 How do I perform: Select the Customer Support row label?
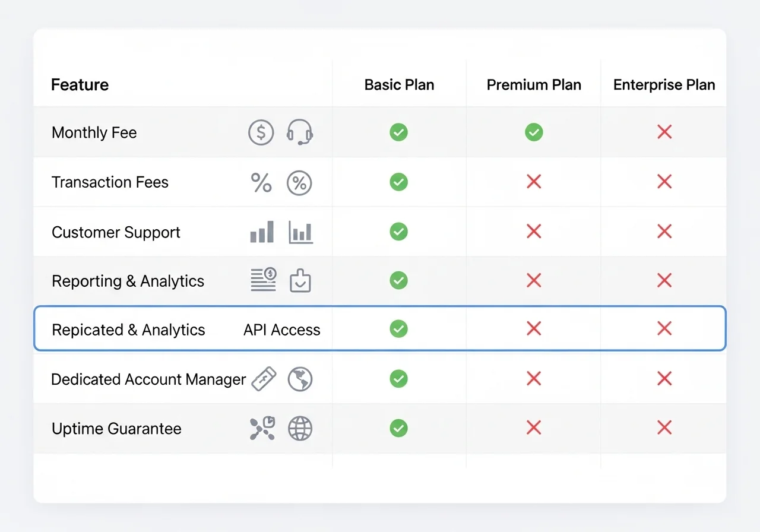point(116,232)
